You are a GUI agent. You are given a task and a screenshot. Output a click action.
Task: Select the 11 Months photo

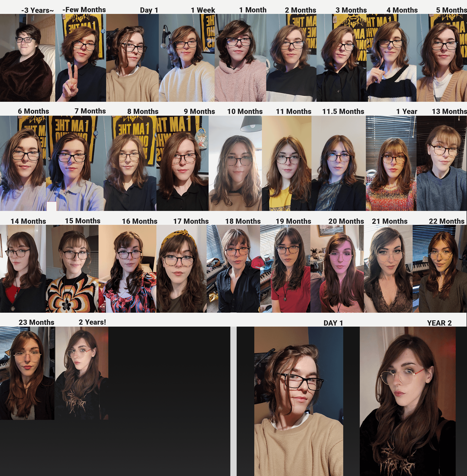[x=287, y=163]
